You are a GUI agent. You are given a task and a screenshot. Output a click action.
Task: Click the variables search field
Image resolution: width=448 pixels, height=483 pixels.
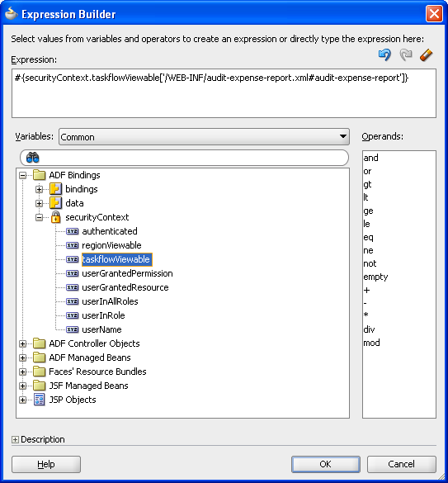click(x=184, y=158)
